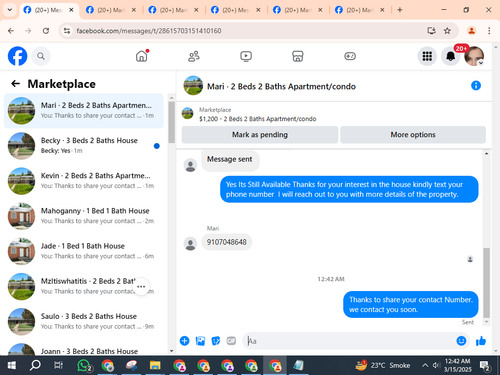The width and height of the screenshot is (500, 375).
Task: Bookmark this page with the star icon
Action: (447, 31)
